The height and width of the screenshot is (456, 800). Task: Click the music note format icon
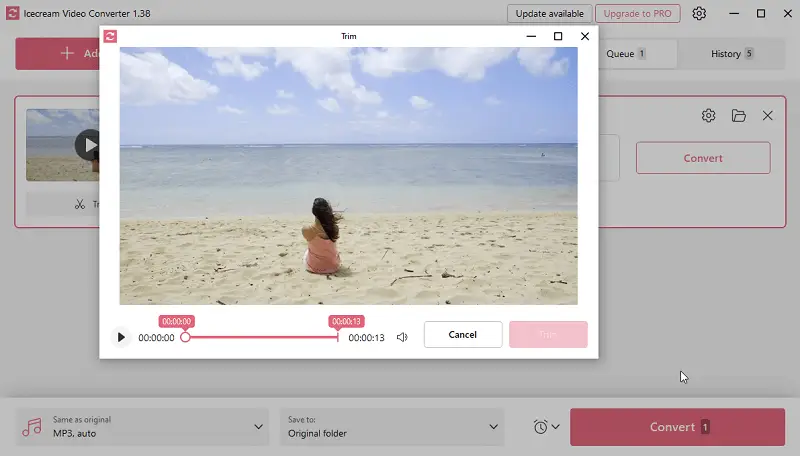tap(32, 427)
